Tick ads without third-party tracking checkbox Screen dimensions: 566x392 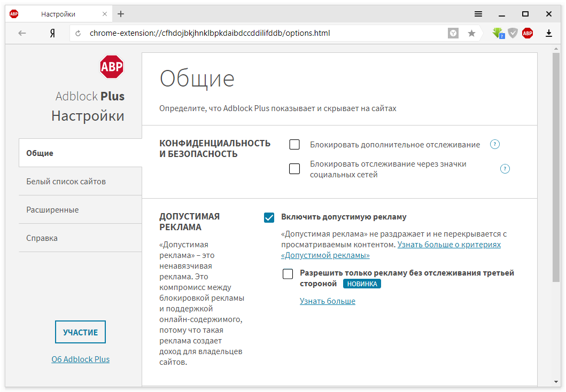288,274
